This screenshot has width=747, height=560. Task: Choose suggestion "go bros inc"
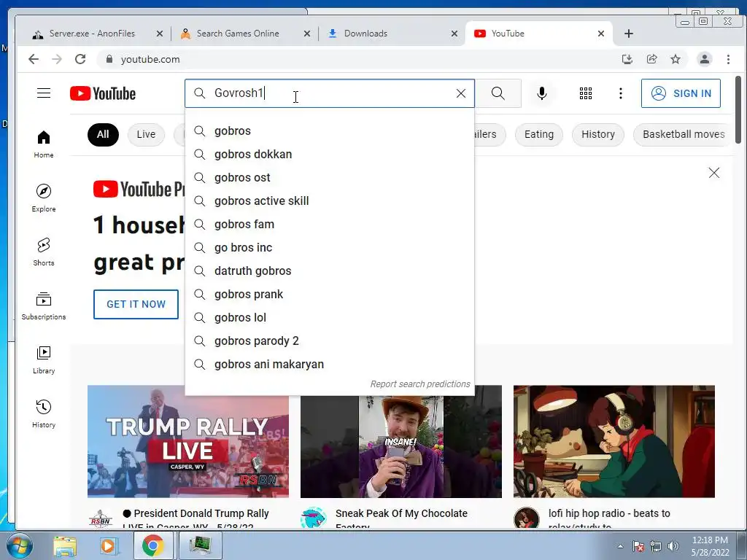pos(330,248)
